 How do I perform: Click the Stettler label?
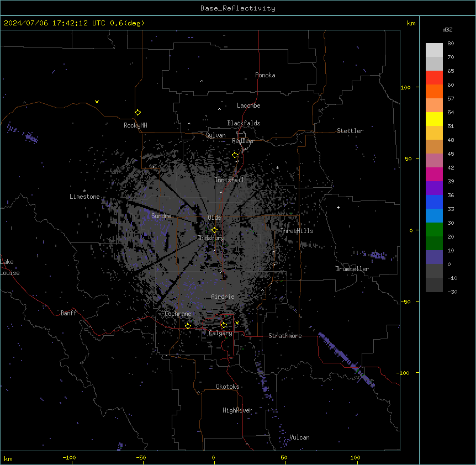pyautogui.click(x=350, y=131)
